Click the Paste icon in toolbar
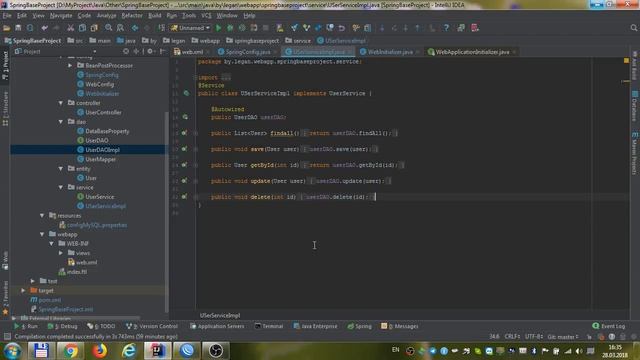This screenshot has height=360, width=640. coord(94,28)
